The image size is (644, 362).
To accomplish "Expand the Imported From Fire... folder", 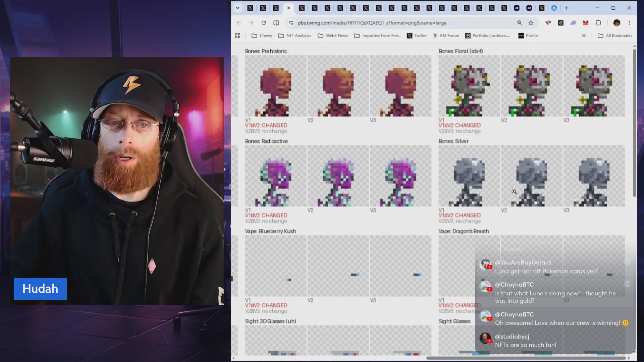I will tap(377, 36).
